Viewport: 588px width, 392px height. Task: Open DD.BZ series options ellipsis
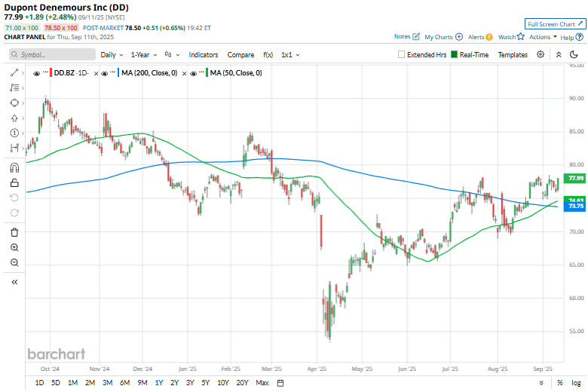click(x=45, y=72)
